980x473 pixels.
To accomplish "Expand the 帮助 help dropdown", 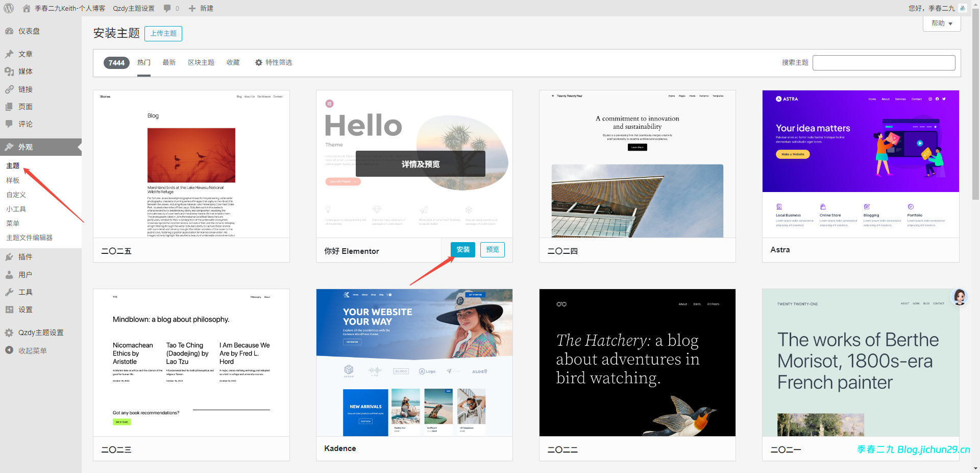I will click(942, 23).
